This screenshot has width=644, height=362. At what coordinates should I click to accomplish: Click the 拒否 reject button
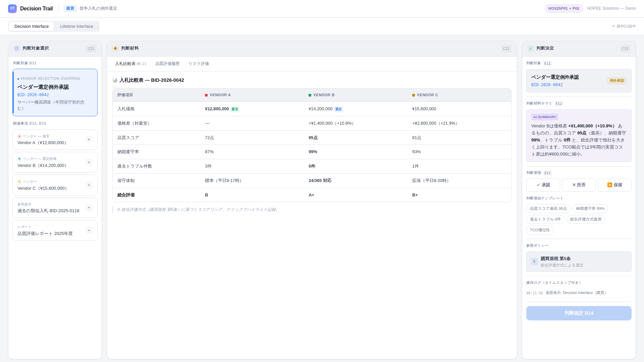[579, 185]
